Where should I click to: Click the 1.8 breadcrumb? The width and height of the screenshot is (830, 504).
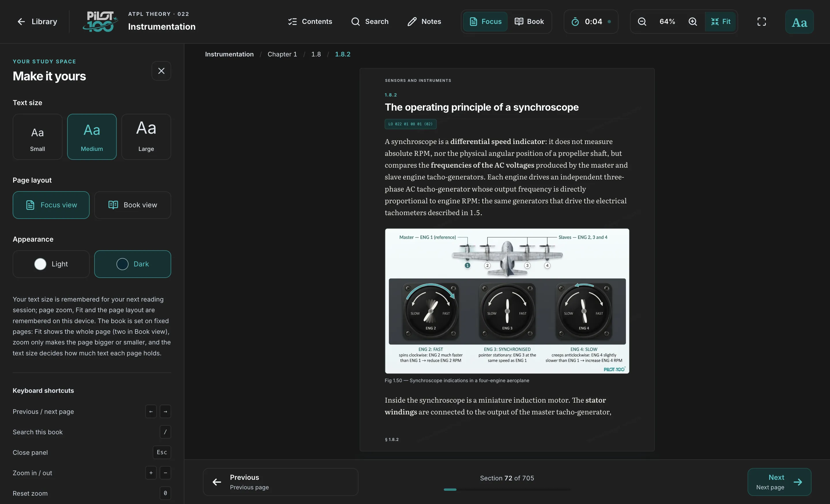coord(316,54)
